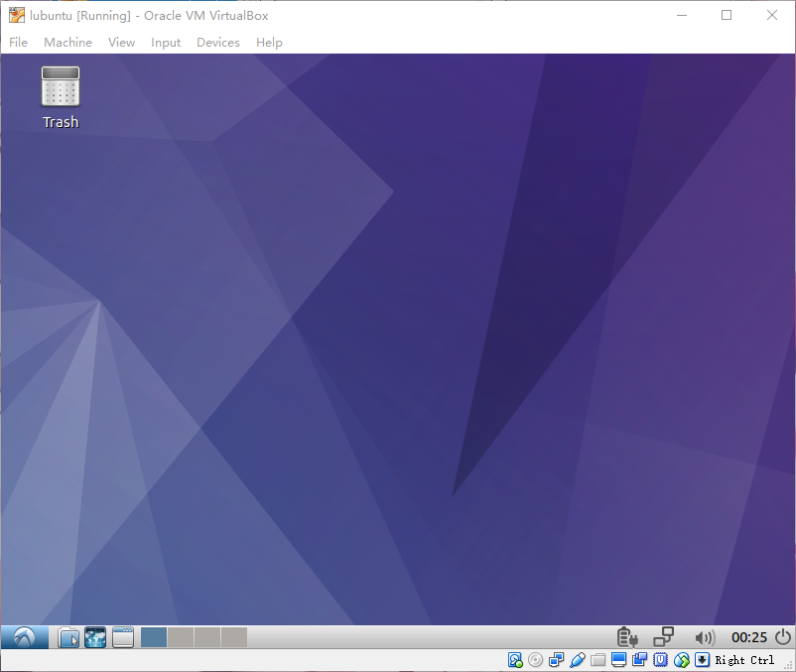Click the panel clock showing 00:25
Screen dimensions: 796x672
[x=749, y=637]
